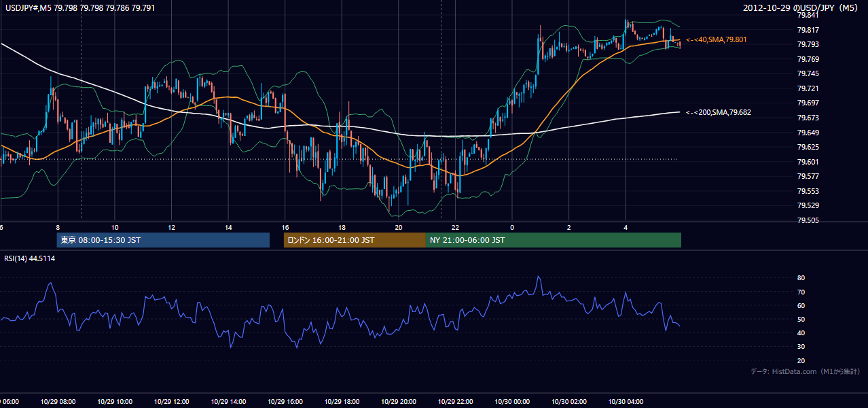Click the RSI(14) 44.5114 indicator label
This screenshot has width=868, height=408.
tap(30, 258)
